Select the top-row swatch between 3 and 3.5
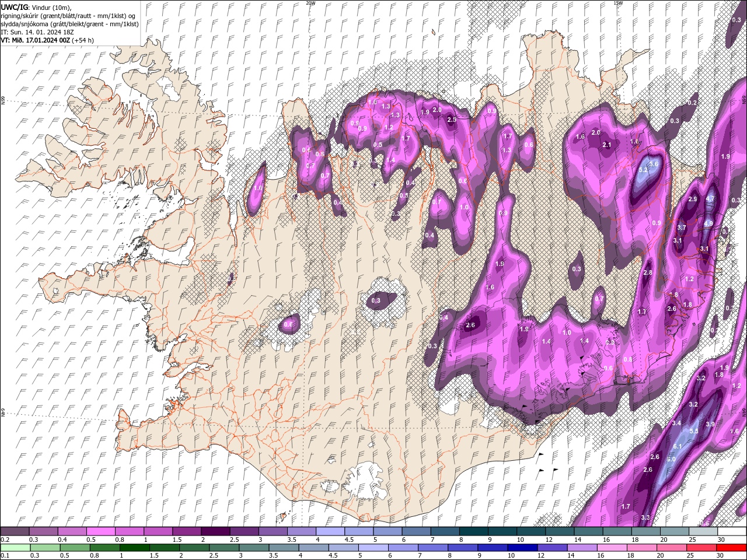Viewport: 747px width, 560px height. tap(273, 531)
